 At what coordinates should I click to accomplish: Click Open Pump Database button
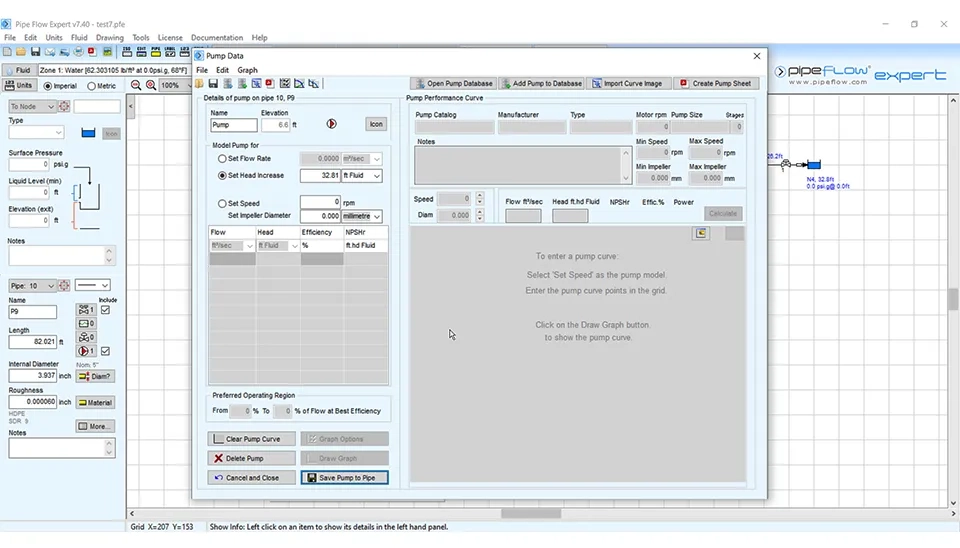(x=453, y=84)
